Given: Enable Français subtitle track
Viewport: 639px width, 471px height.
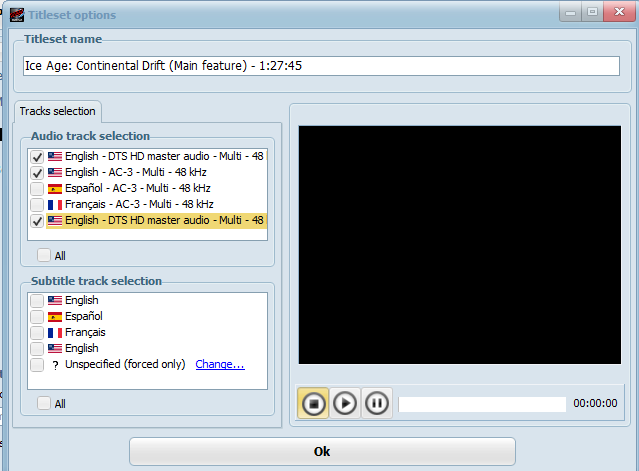Looking at the screenshot, I should (37, 332).
